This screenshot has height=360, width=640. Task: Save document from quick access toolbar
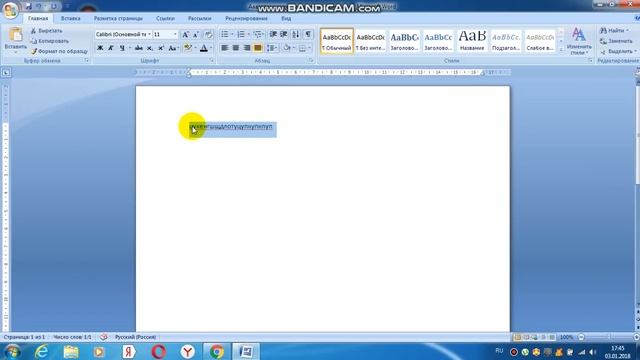tap(28, 7)
